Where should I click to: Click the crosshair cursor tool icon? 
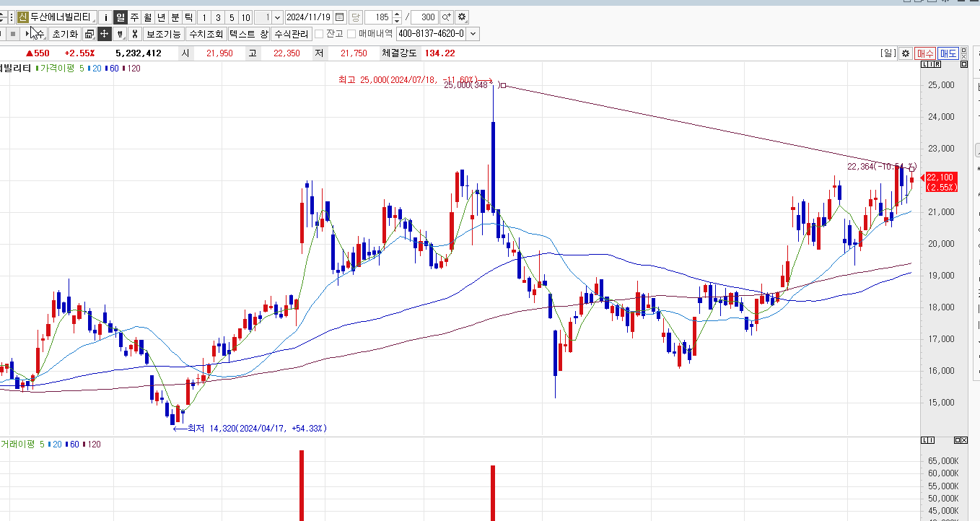(x=105, y=34)
